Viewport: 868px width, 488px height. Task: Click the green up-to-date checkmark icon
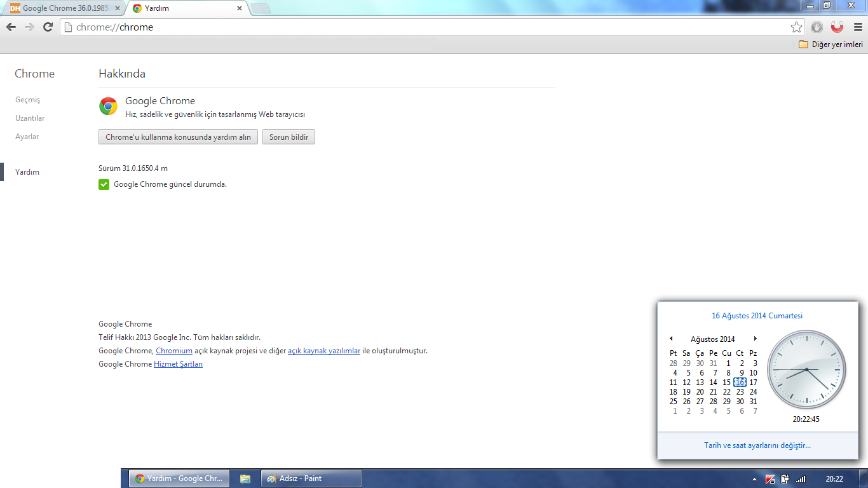[x=104, y=184]
